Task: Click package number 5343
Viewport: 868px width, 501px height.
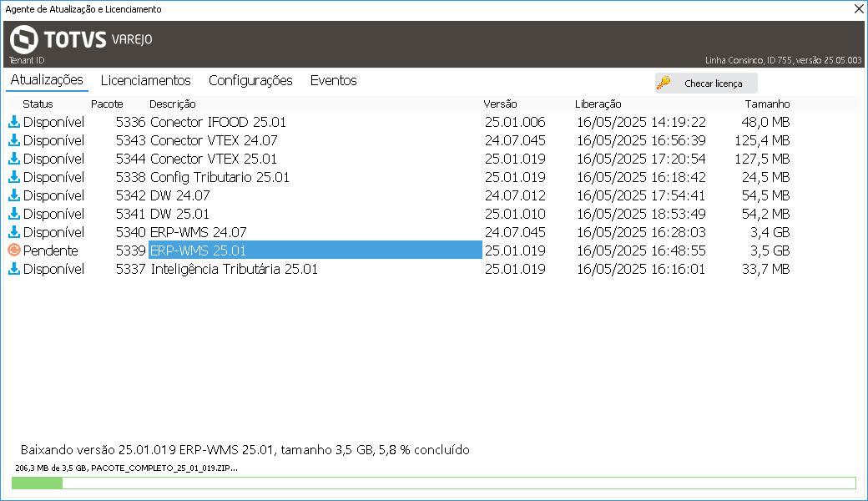Action: point(131,140)
